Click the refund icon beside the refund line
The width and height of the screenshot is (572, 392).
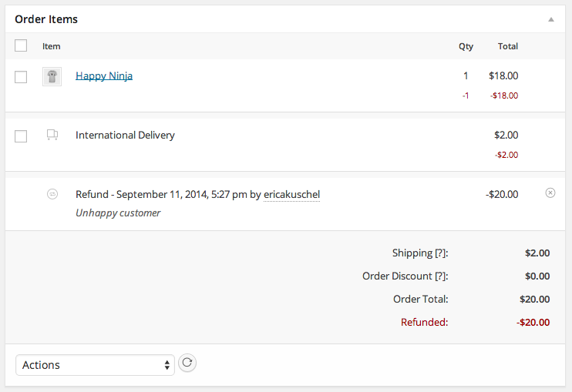coord(52,194)
